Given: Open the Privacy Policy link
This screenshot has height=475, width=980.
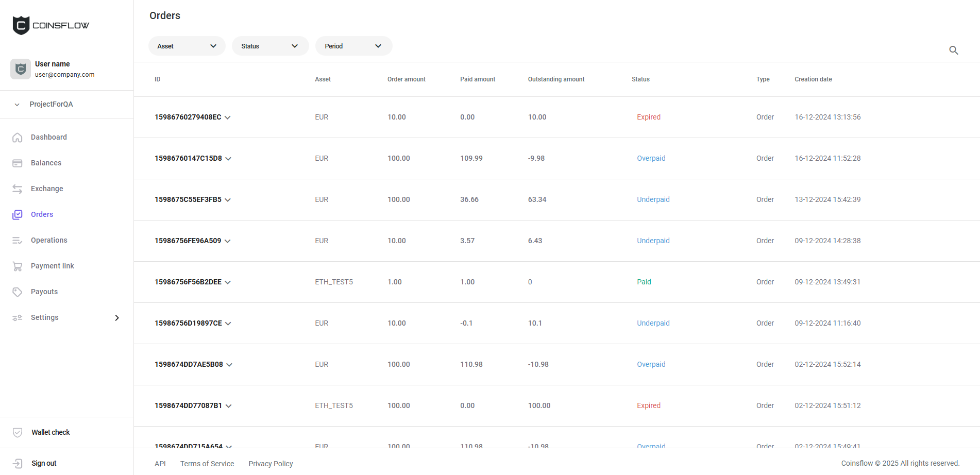Looking at the screenshot, I should click(x=271, y=464).
